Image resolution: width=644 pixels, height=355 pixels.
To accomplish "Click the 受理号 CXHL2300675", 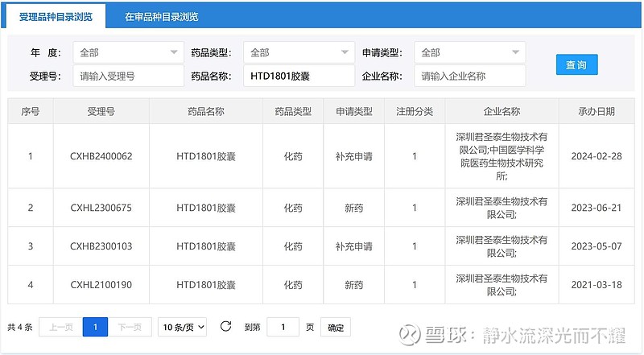I will [x=101, y=208].
